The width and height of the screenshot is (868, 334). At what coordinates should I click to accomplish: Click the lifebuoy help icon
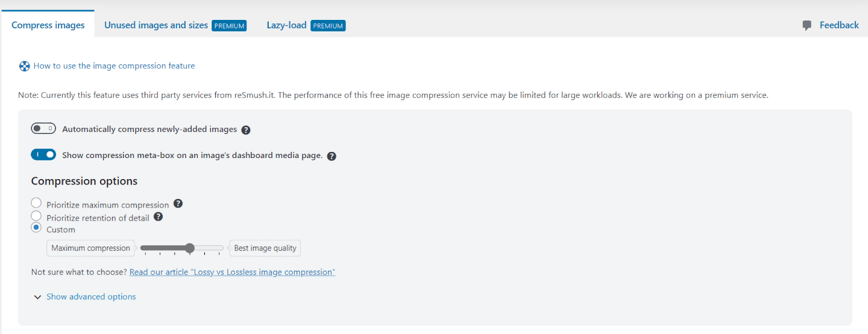24,66
